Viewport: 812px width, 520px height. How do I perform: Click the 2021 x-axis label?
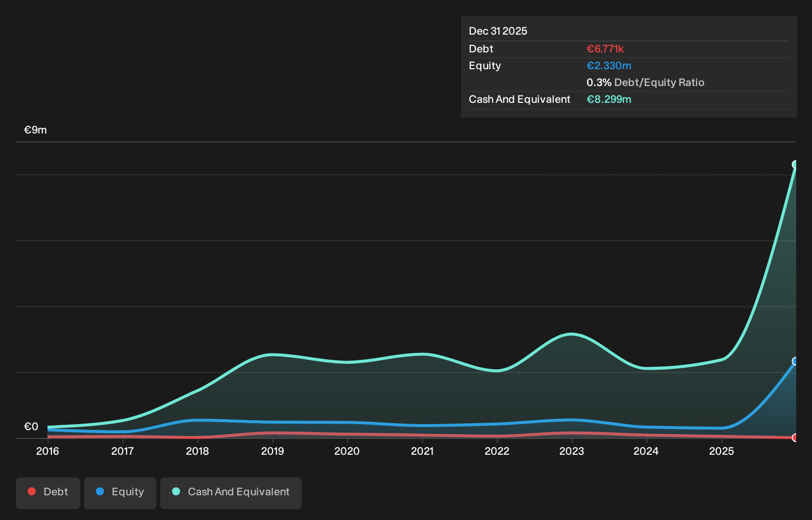(x=422, y=451)
